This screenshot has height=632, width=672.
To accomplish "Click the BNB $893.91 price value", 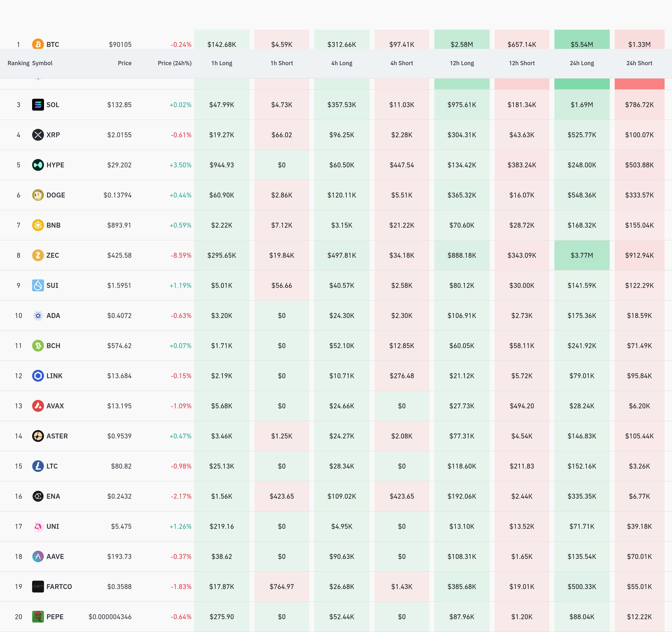I will point(119,225).
